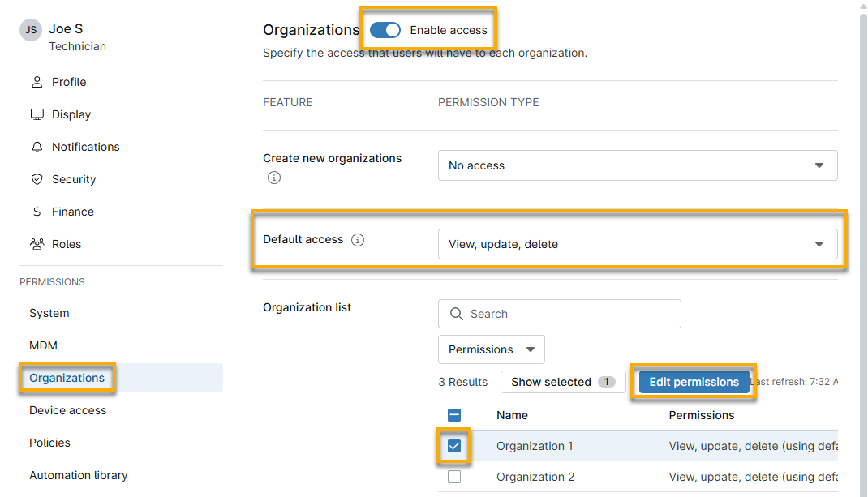Click the Show selected button

point(563,382)
